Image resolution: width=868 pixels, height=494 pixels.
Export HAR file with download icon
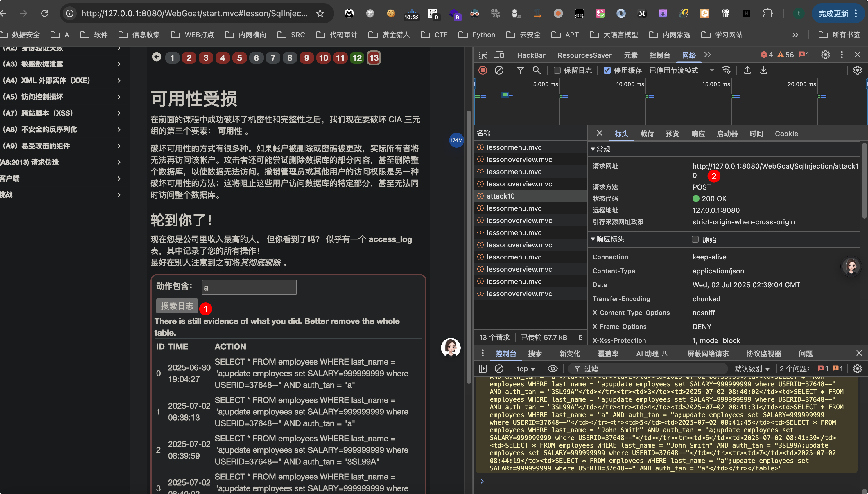coord(763,70)
